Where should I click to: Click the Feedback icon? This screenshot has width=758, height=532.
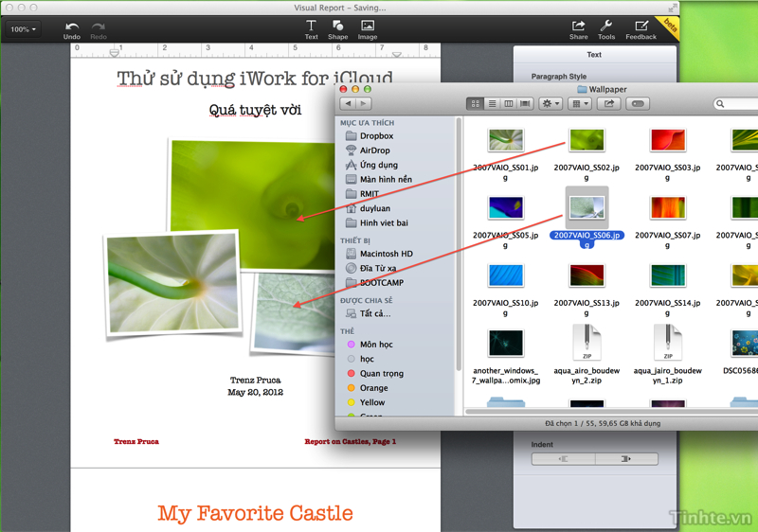[x=641, y=30]
